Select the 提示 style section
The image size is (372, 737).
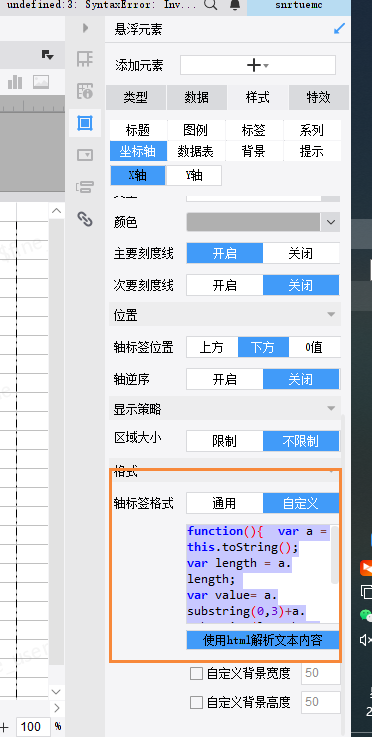pyautogui.click(x=312, y=151)
